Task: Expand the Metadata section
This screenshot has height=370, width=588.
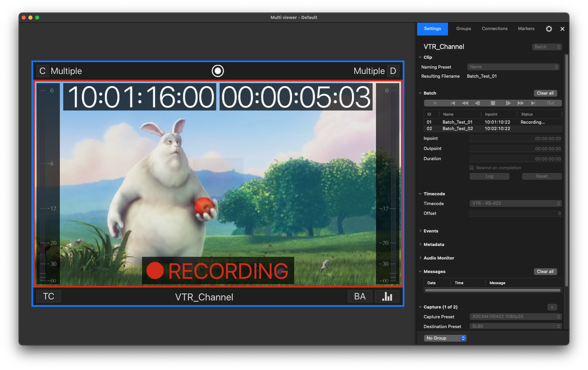Action: pyautogui.click(x=420, y=245)
